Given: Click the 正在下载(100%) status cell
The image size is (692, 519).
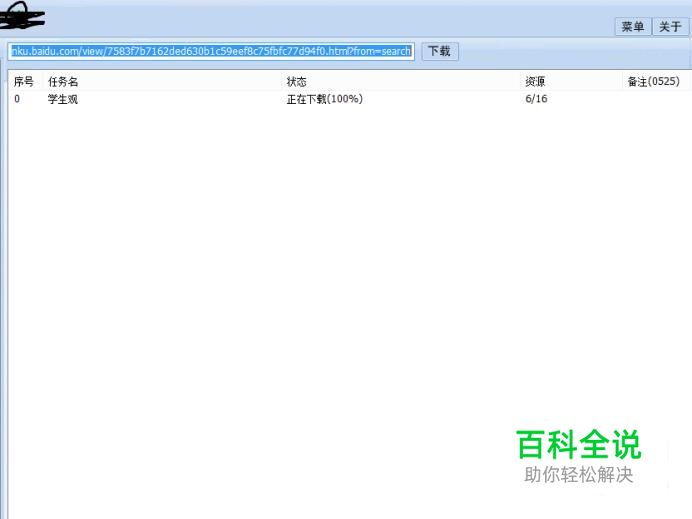Looking at the screenshot, I should click(x=324, y=99).
